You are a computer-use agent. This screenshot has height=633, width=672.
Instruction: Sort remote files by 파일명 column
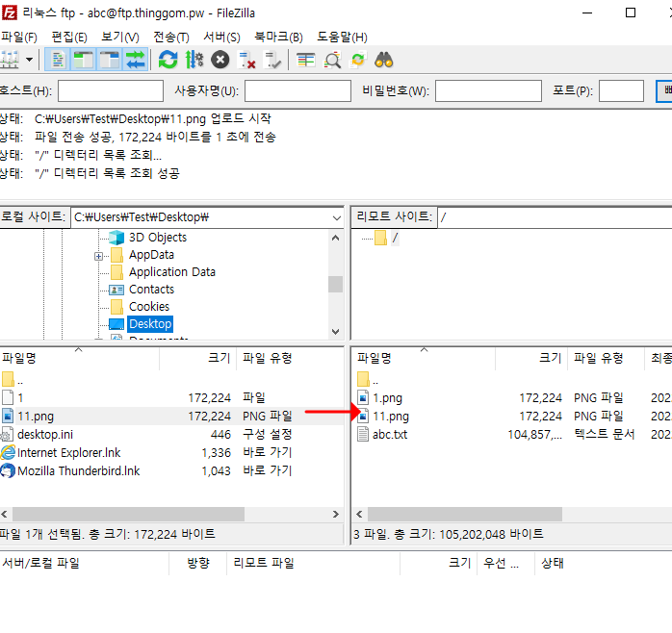point(425,358)
